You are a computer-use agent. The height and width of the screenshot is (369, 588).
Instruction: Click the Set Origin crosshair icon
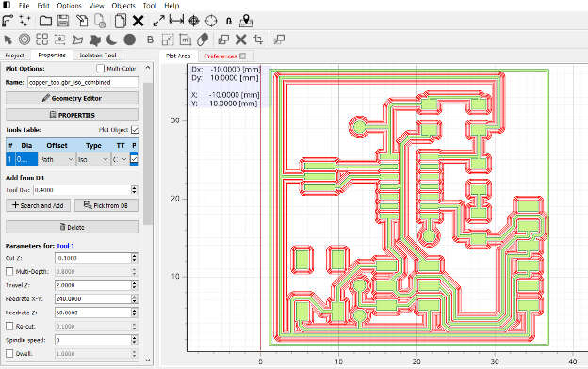pos(193,21)
